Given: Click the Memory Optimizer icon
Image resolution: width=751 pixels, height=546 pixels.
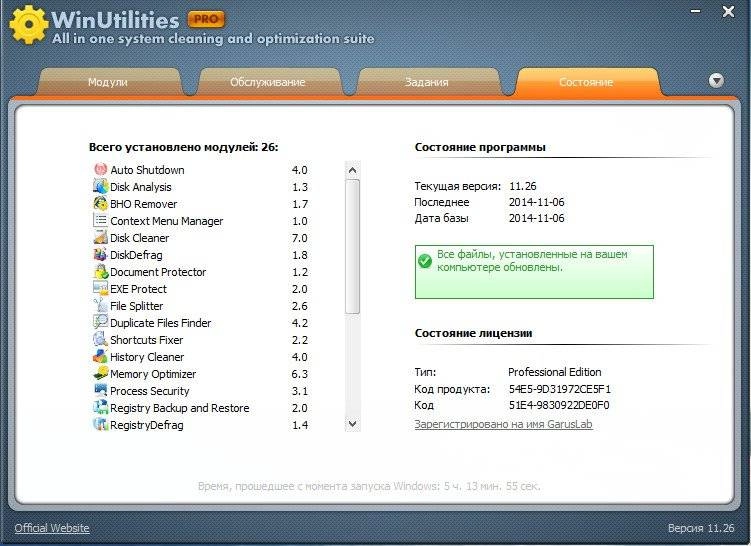Looking at the screenshot, I should [x=100, y=374].
